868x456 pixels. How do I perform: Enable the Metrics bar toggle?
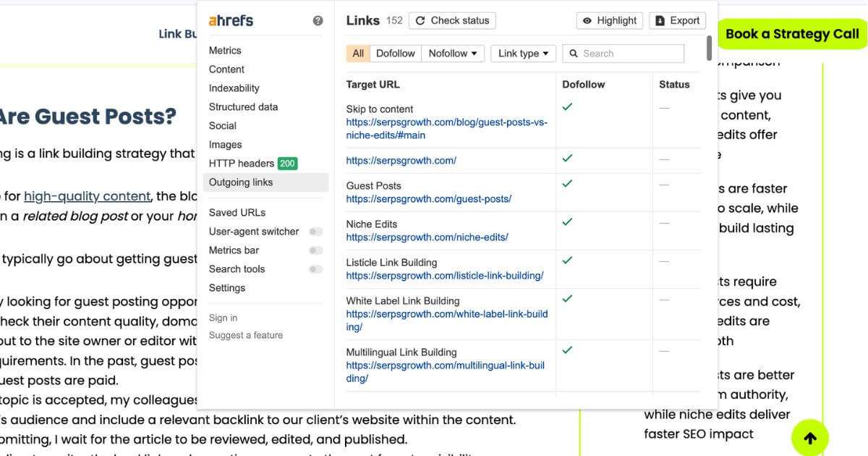point(316,250)
